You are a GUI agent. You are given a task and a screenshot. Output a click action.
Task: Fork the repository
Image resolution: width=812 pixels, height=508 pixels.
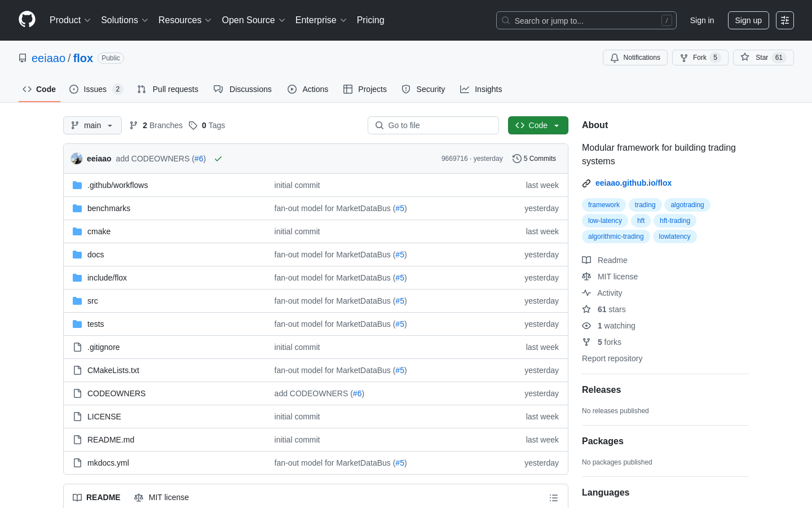(x=700, y=58)
